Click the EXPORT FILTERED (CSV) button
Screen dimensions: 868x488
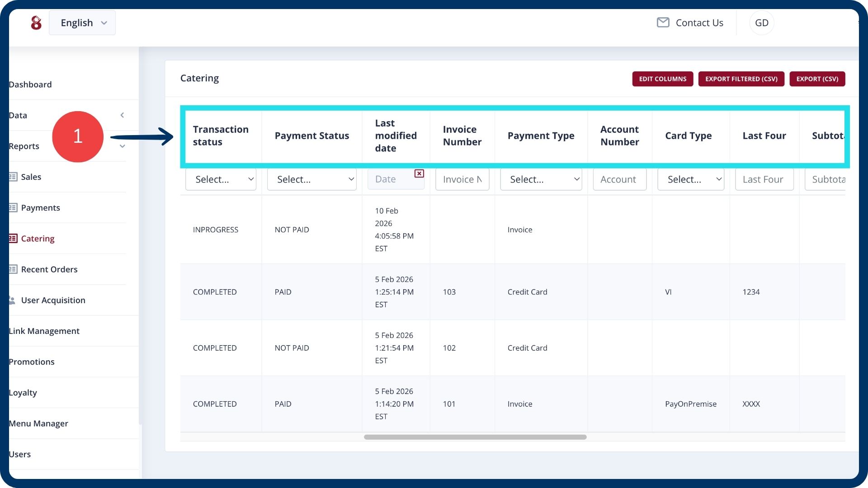pyautogui.click(x=741, y=79)
